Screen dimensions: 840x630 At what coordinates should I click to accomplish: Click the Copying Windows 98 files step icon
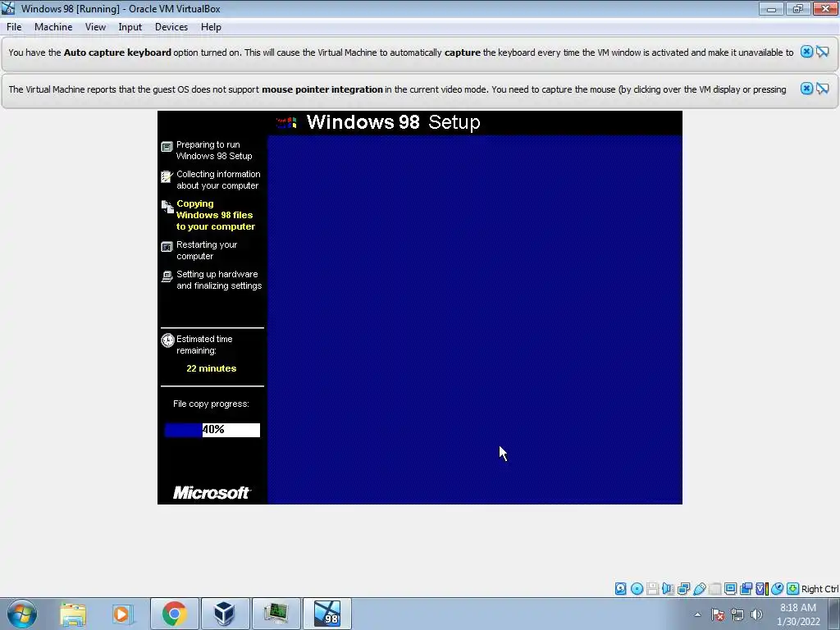167,206
